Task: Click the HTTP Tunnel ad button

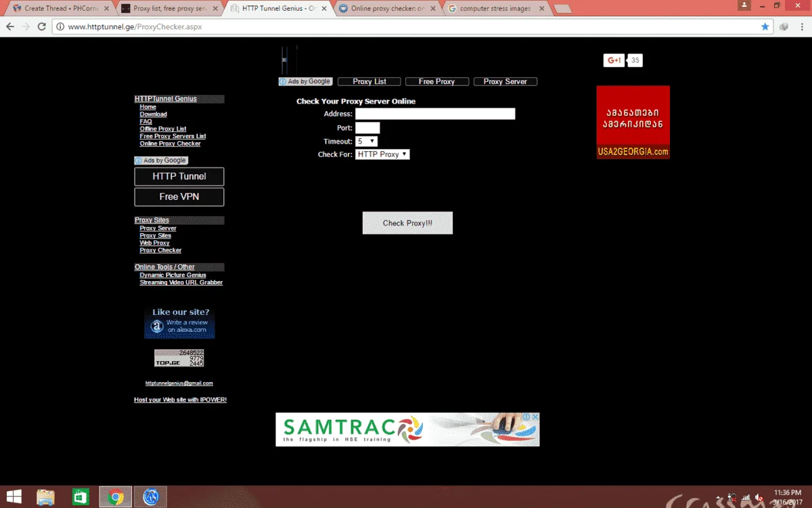Action: point(179,176)
